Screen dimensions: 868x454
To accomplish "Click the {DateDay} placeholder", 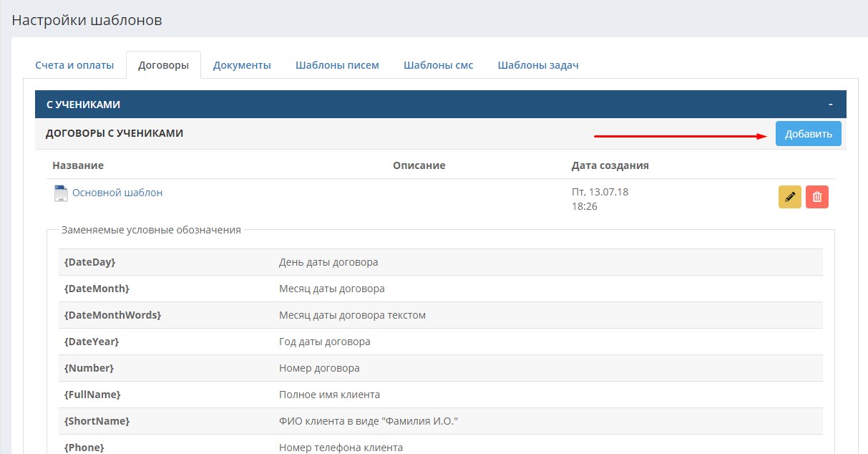I will [x=89, y=262].
